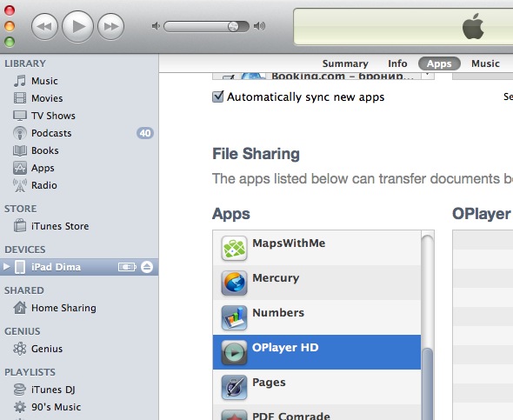Click the Podcasts label in the sidebar
The height and width of the screenshot is (420, 513).
[x=51, y=133]
